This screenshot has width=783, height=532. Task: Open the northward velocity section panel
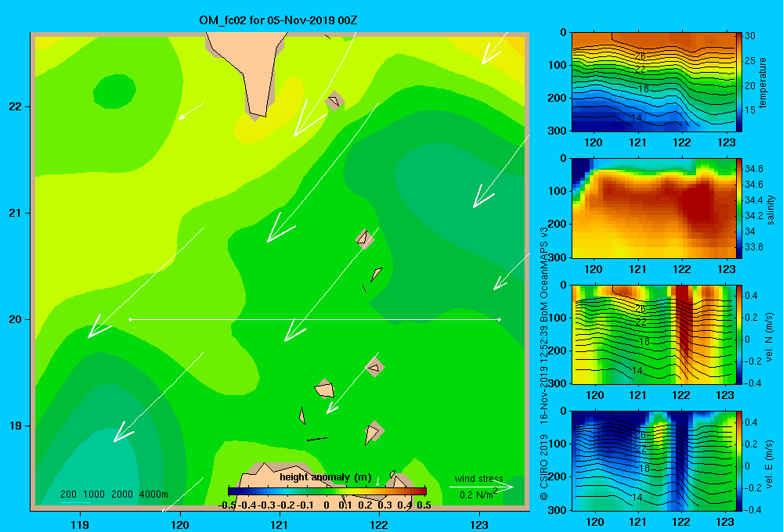(653, 334)
